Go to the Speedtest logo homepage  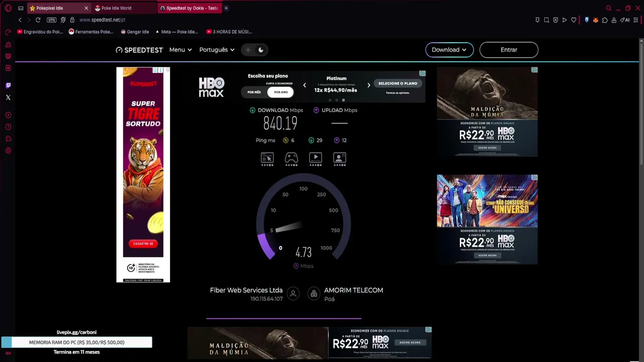pyautogui.click(x=139, y=50)
